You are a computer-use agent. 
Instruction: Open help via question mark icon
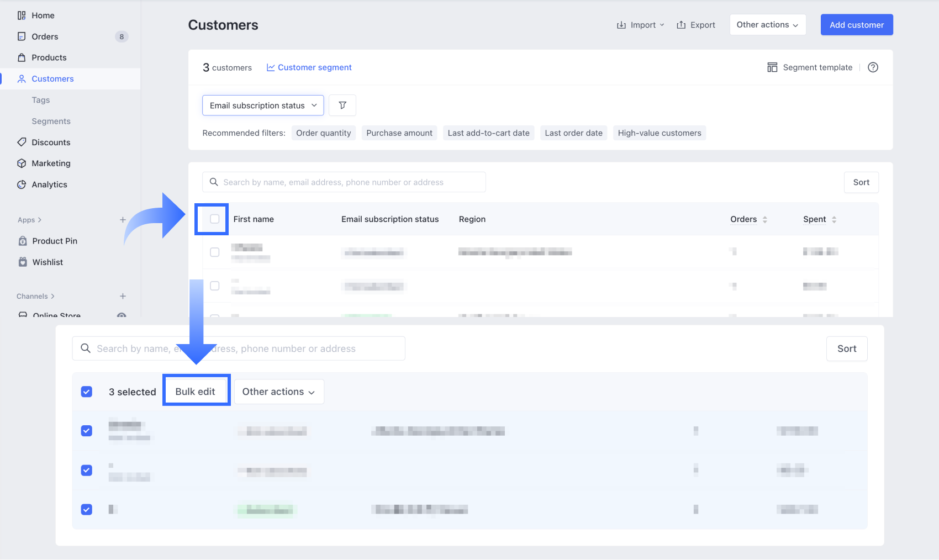tap(873, 67)
